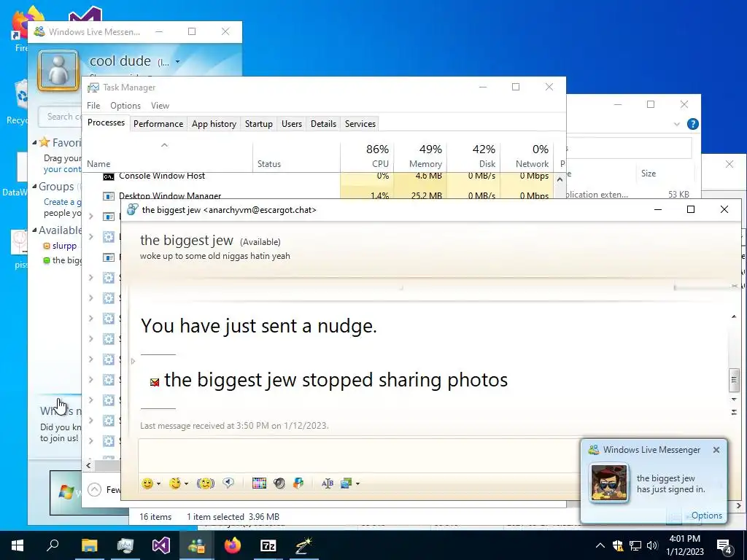Open the cool dude status dropdown arrow
This screenshot has height=560, width=747.
177,62
